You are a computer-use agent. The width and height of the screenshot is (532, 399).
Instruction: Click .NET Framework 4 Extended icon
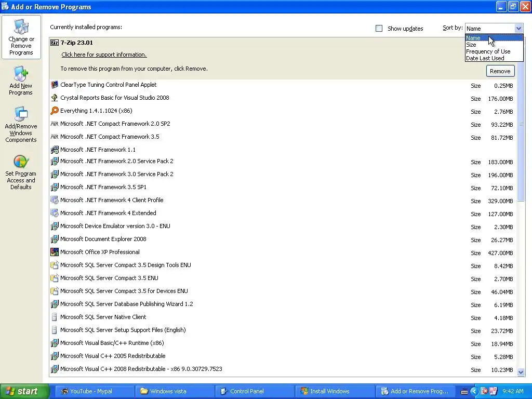pyautogui.click(x=54, y=213)
